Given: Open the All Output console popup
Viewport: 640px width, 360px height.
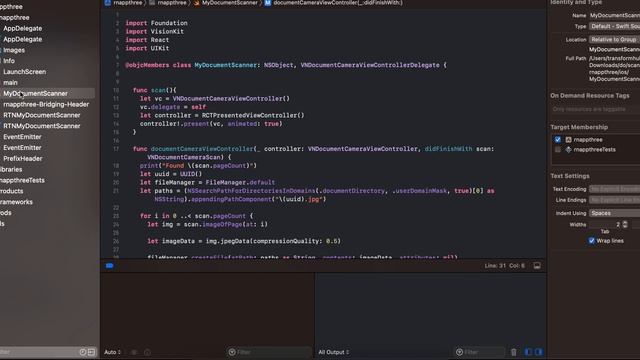Looking at the screenshot, I should (334, 352).
